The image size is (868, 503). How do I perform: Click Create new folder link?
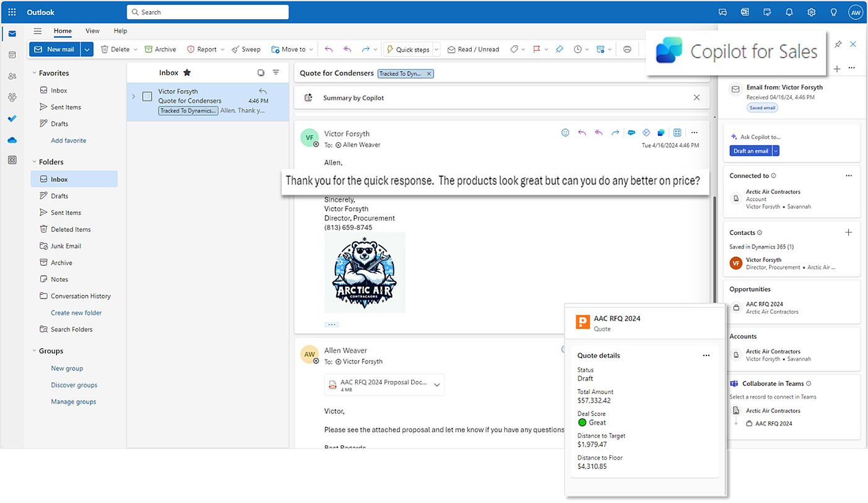[x=76, y=313]
